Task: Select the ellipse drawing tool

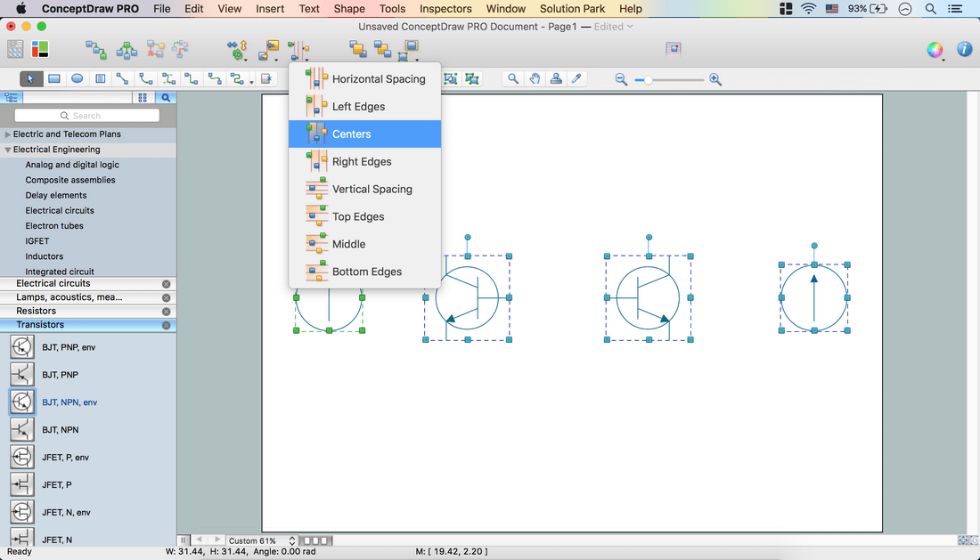Action: click(x=78, y=78)
